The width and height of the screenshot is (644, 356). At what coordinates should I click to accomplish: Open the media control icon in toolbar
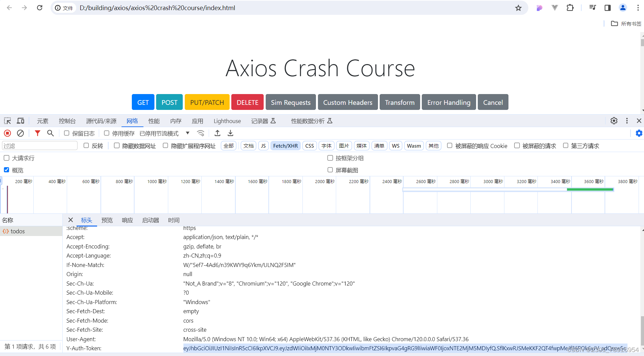tap(592, 8)
